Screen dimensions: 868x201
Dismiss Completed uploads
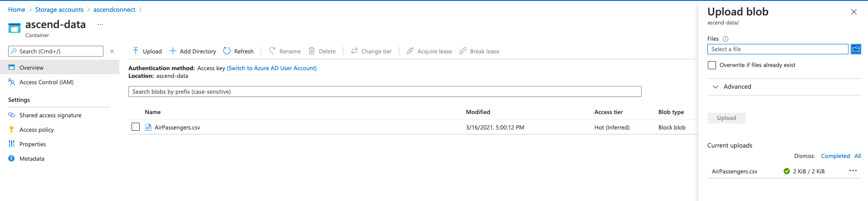pos(835,156)
